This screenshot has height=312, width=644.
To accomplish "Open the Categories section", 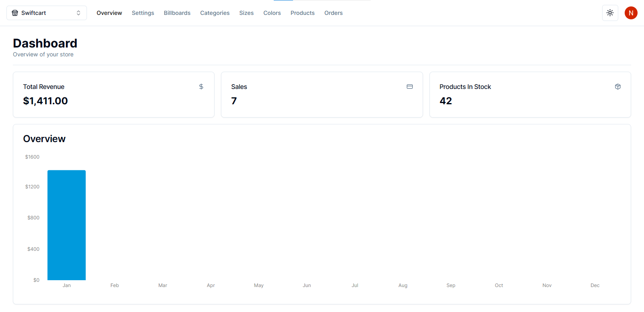I will pyautogui.click(x=215, y=13).
